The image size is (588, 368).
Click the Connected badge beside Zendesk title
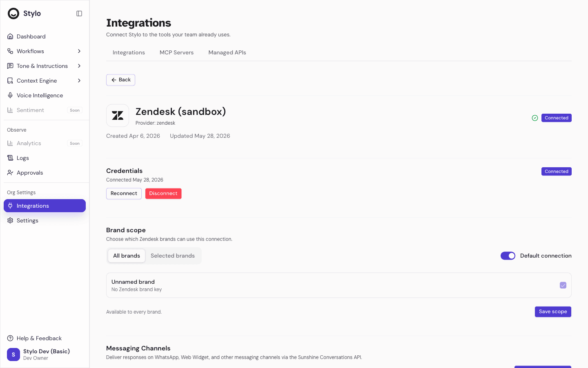557,118
